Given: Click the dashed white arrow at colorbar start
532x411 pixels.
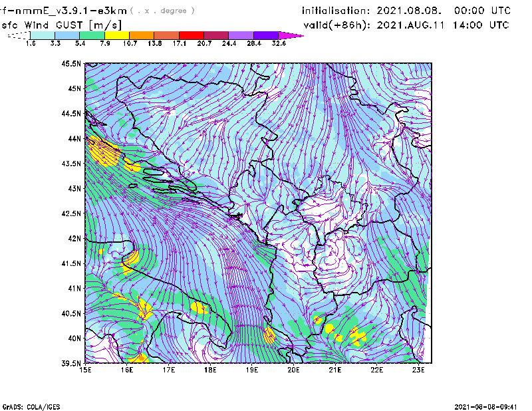Looking at the screenshot, I should (19, 35).
